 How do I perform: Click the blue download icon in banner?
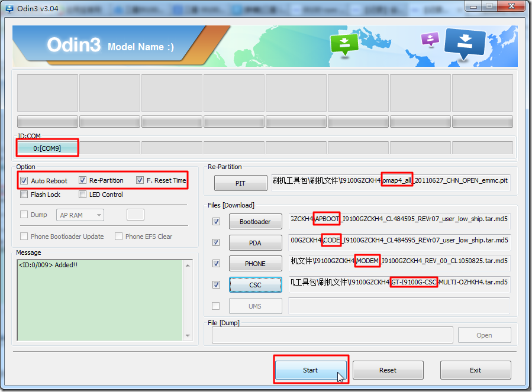[x=465, y=44]
